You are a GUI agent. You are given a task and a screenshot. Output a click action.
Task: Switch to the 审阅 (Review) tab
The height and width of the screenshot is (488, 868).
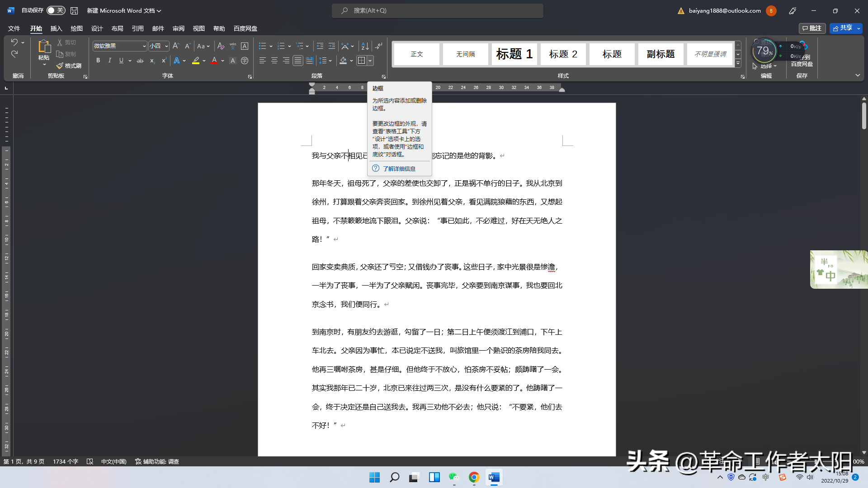pyautogui.click(x=179, y=28)
